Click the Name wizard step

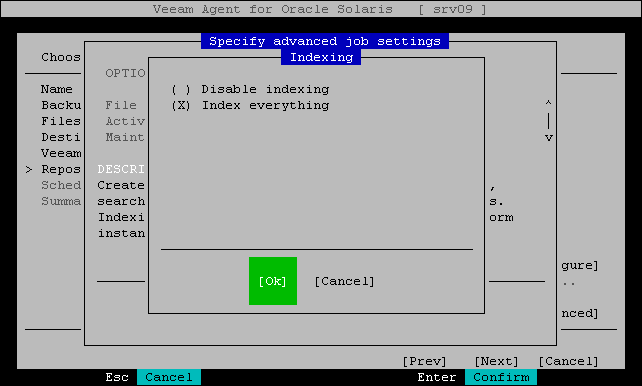coord(57,89)
